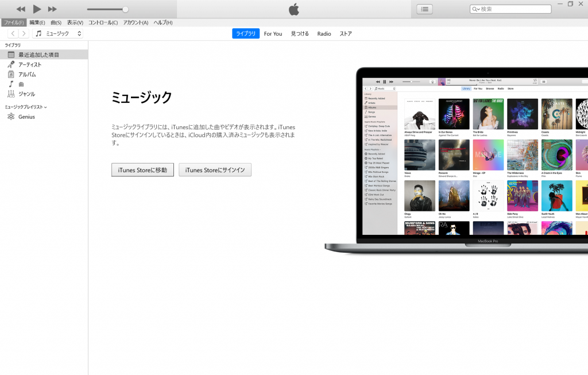Switch to the For You tab
The width and height of the screenshot is (588, 375).
point(273,34)
